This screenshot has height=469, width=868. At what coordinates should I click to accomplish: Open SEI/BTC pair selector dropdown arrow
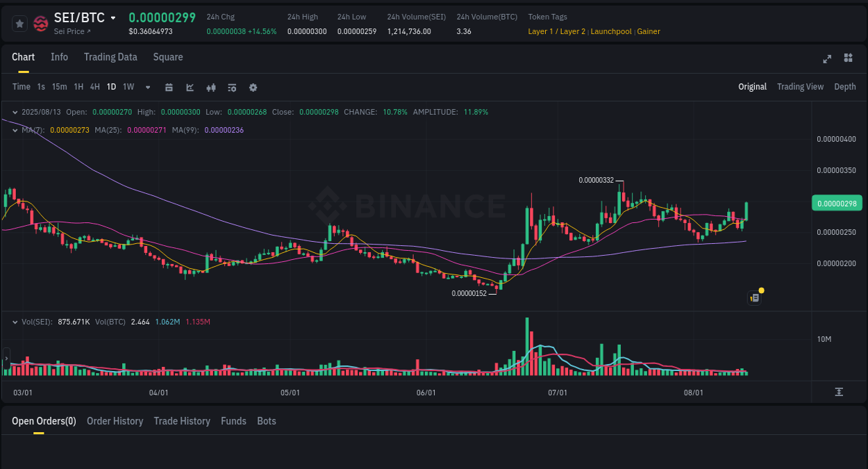click(113, 18)
